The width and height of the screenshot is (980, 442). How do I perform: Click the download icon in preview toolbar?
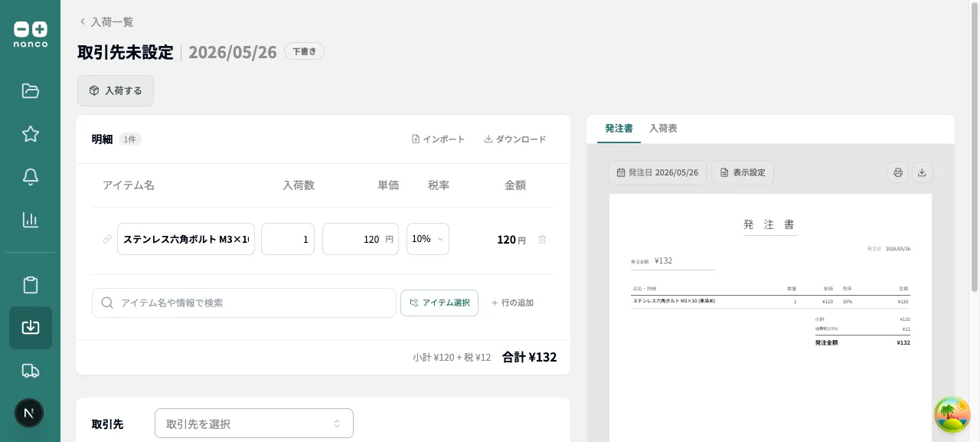(x=922, y=172)
